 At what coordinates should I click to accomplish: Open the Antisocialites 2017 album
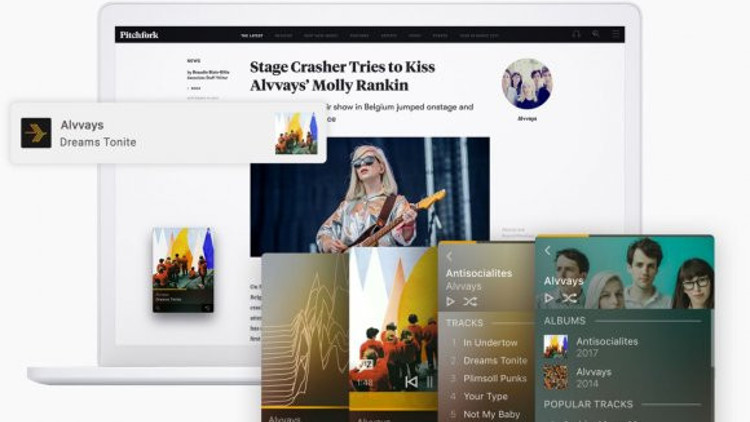(x=592, y=346)
